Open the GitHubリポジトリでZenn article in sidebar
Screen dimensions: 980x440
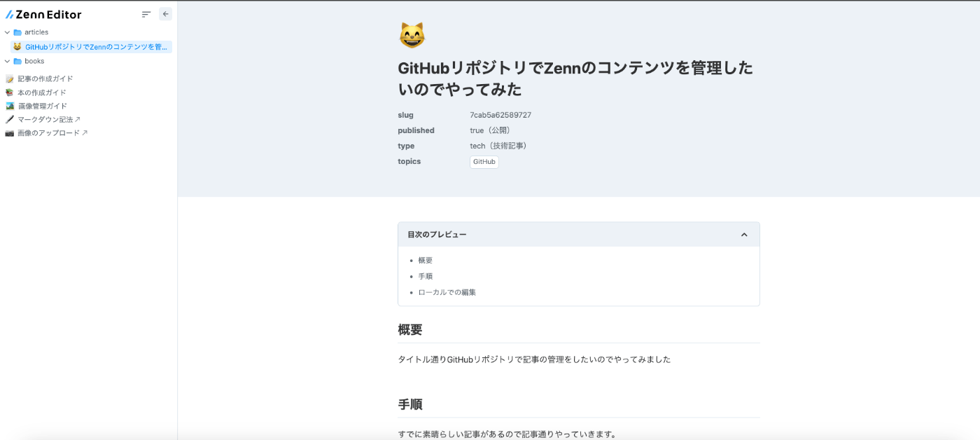pos(91,47)
